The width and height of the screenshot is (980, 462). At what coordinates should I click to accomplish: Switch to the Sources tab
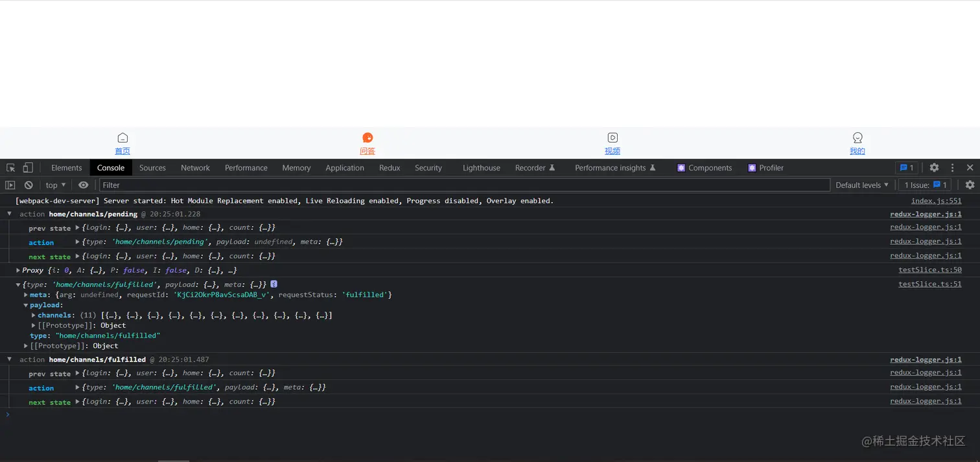152,168
